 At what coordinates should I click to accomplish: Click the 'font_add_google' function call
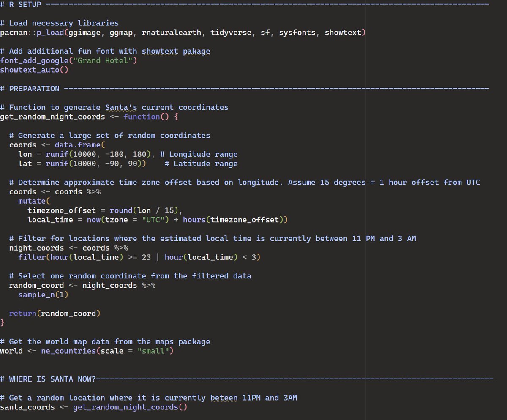coord(34,60)
